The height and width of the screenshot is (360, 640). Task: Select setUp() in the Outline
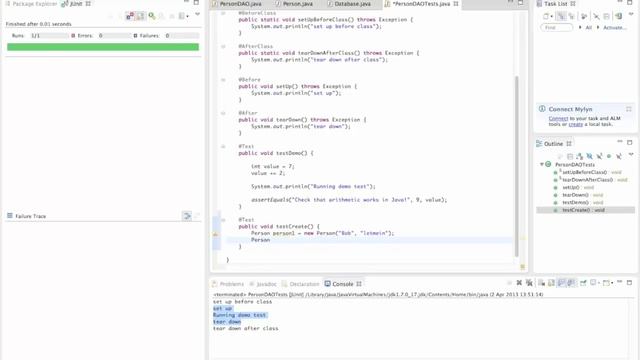571,187
